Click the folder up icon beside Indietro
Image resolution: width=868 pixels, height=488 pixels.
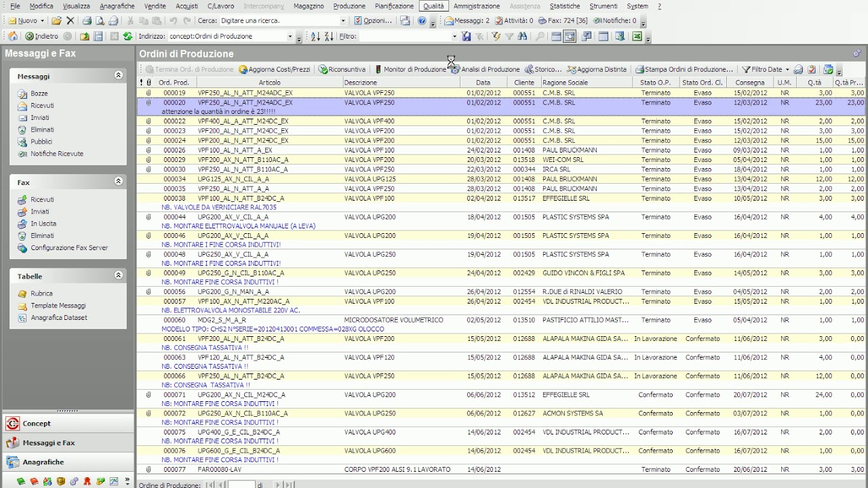tap(85, 37)
